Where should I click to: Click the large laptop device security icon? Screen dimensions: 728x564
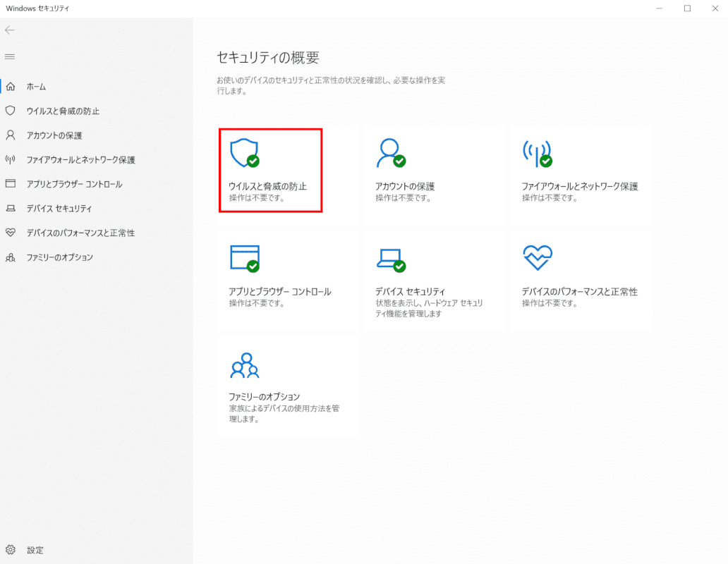point(391,260)
